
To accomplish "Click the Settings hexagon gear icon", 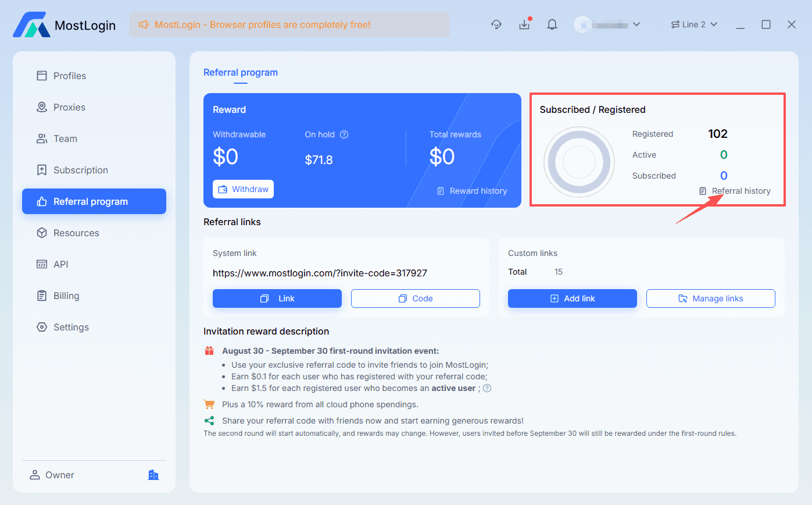I will (x=41, y=327).
